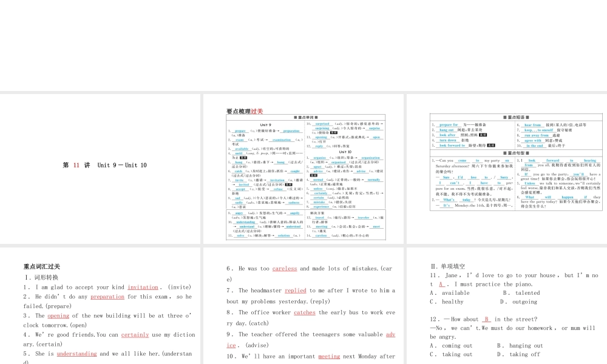Screen dimensions: 607x364
Task: Click the 'Ⅱ. 单项填空' section heading
Action: (448, 266)
